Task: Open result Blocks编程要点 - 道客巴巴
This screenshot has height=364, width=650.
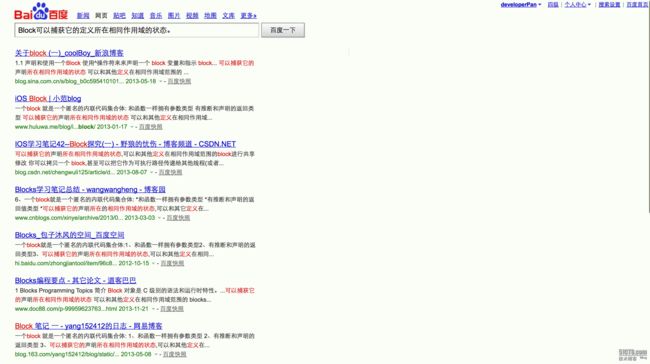Action: pyautogui.click(x=75, y=281)
